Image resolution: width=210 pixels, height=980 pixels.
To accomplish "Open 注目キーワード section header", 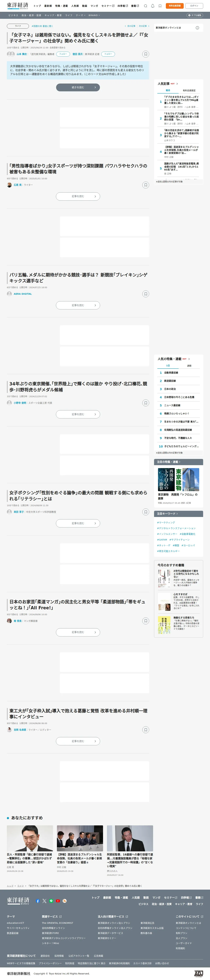I will point(178,514).
